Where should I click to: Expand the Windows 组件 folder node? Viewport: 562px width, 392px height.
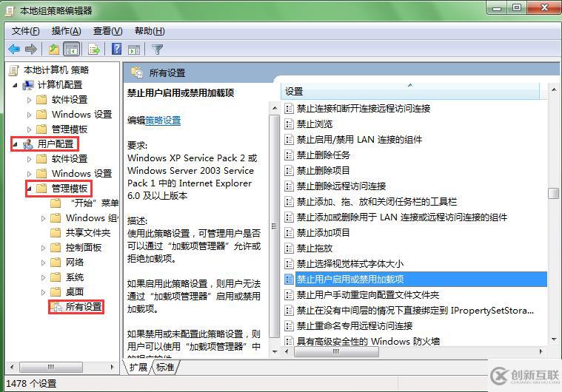[44, 218]
